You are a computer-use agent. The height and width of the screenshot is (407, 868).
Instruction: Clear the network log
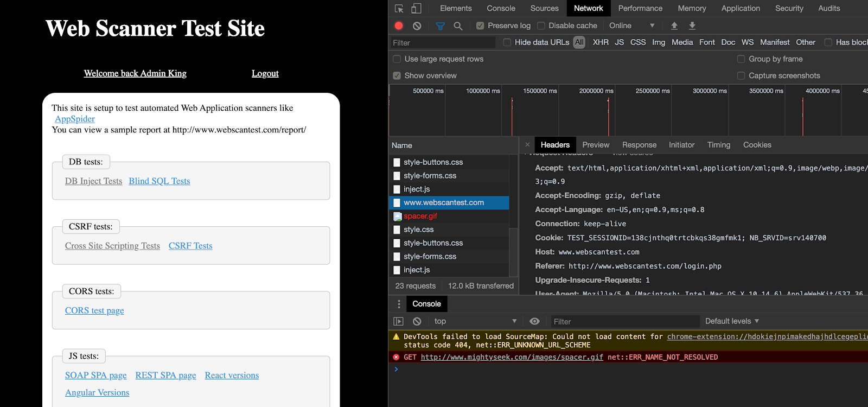pyautogui.click(x=417, y=26)
